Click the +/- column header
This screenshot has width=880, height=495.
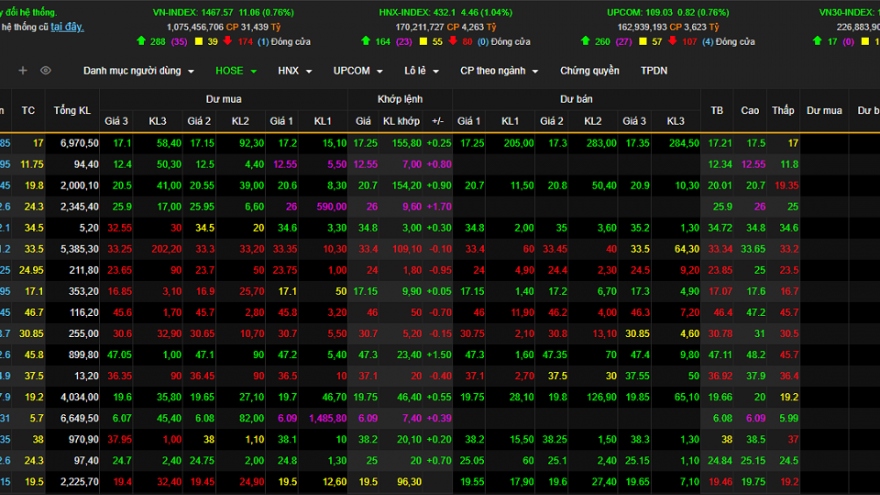[x=437, y=121]
